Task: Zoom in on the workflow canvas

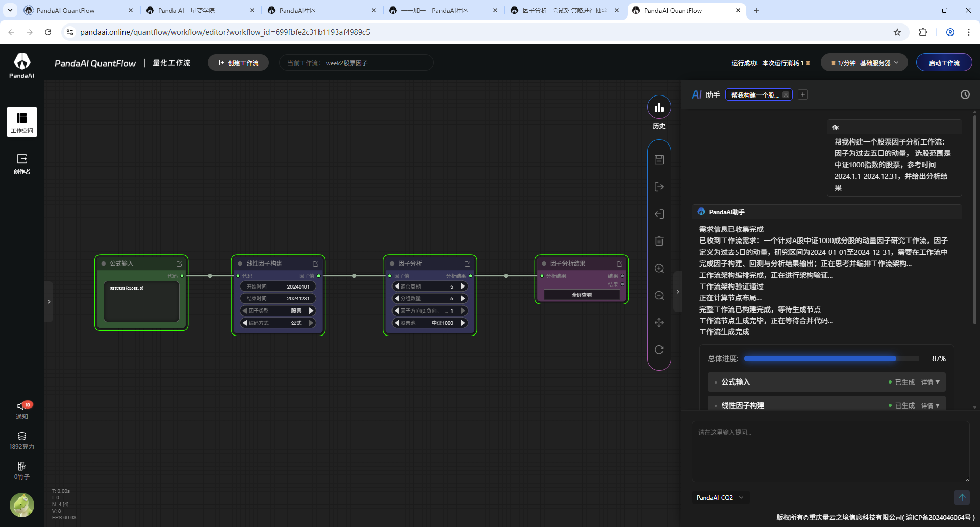Action: point(659,269)
